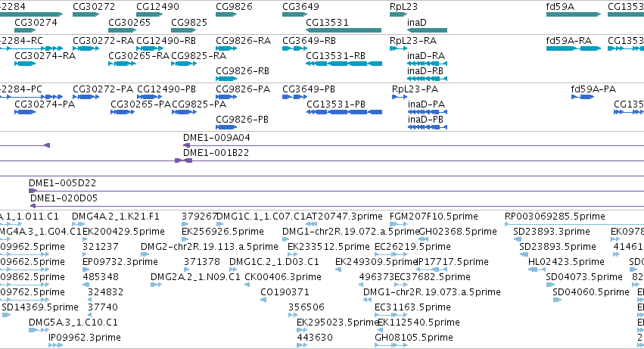Click the fd59A gene arrow glyph
This screenshot has width=644, height=349.
tap(574, 14)
